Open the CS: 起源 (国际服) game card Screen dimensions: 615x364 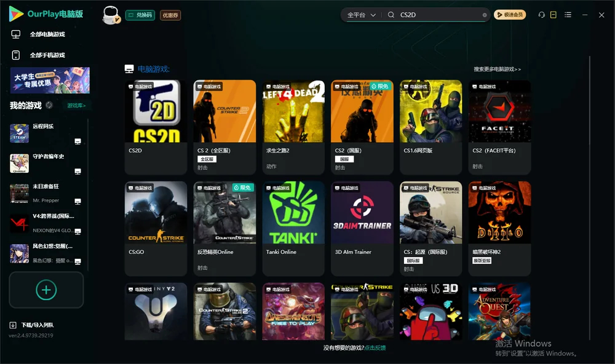coord(431,229)
